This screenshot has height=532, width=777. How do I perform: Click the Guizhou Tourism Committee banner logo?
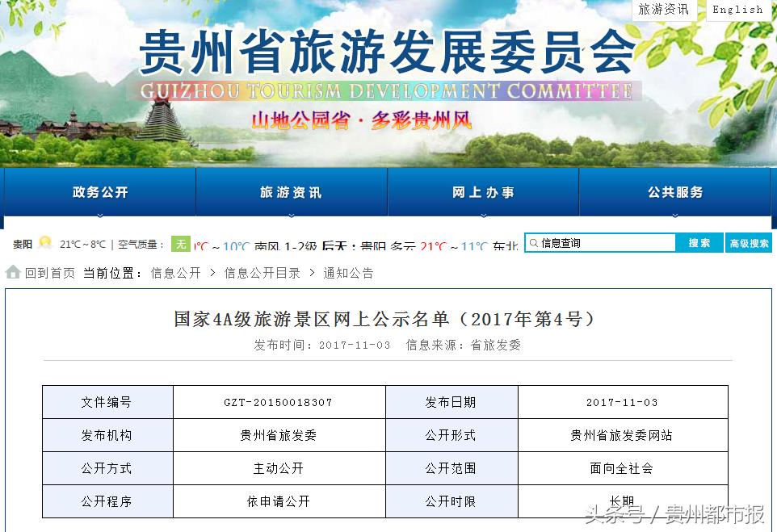tap(386, 61)
